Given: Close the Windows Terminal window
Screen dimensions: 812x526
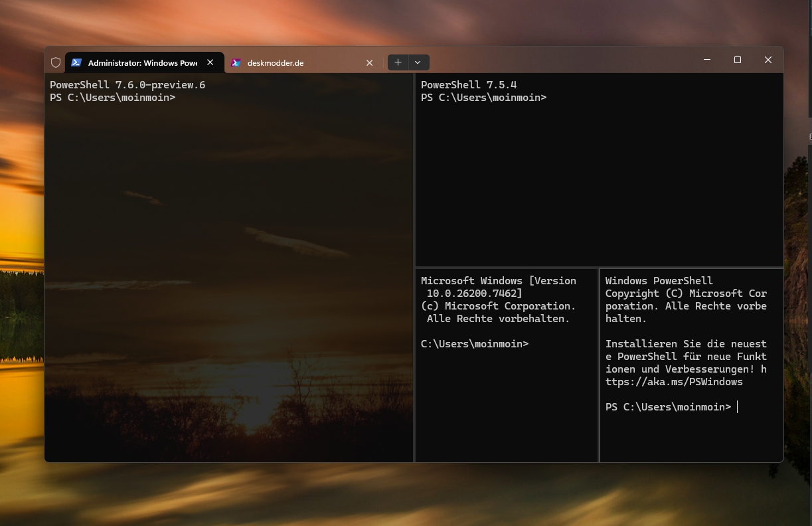Looking at the screenshot, I should [768, 60].
